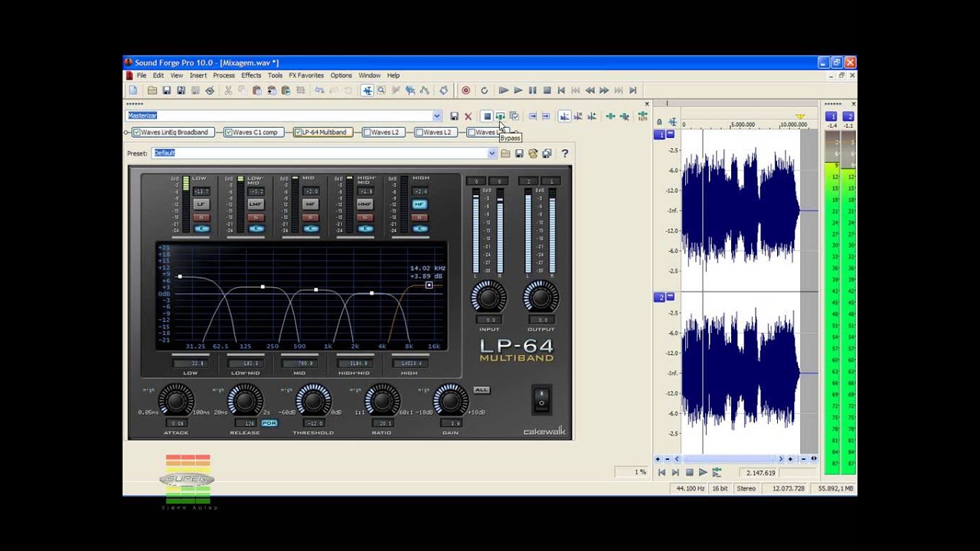Select the high band EQ graph node
The width and height of the screenshot is (980, 551).
click(x=429, y=285)
